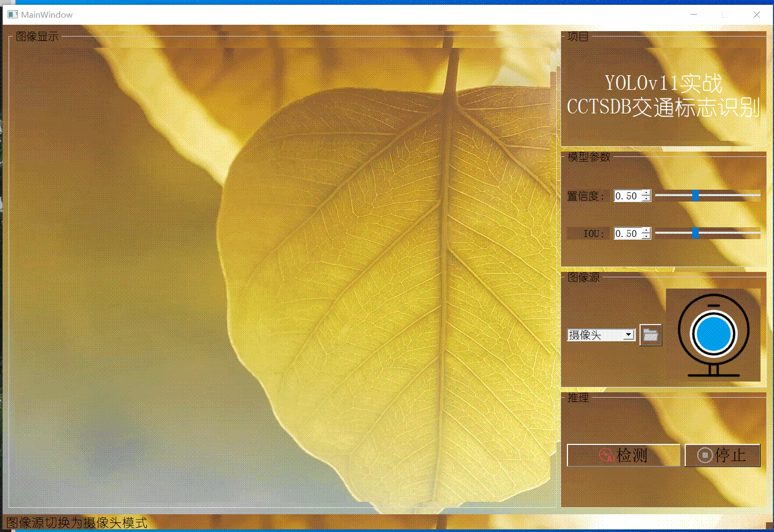
Task: Close the MainWindow window
Action: 757,15
